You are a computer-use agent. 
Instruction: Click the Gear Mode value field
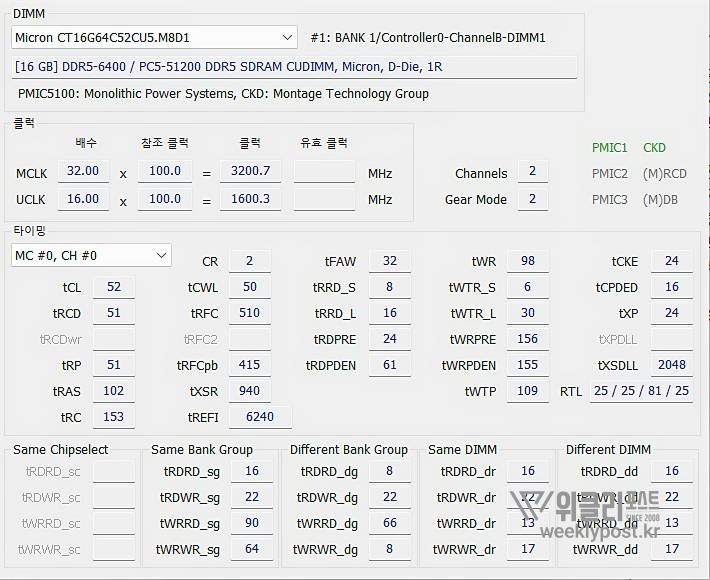coord(532,199)
